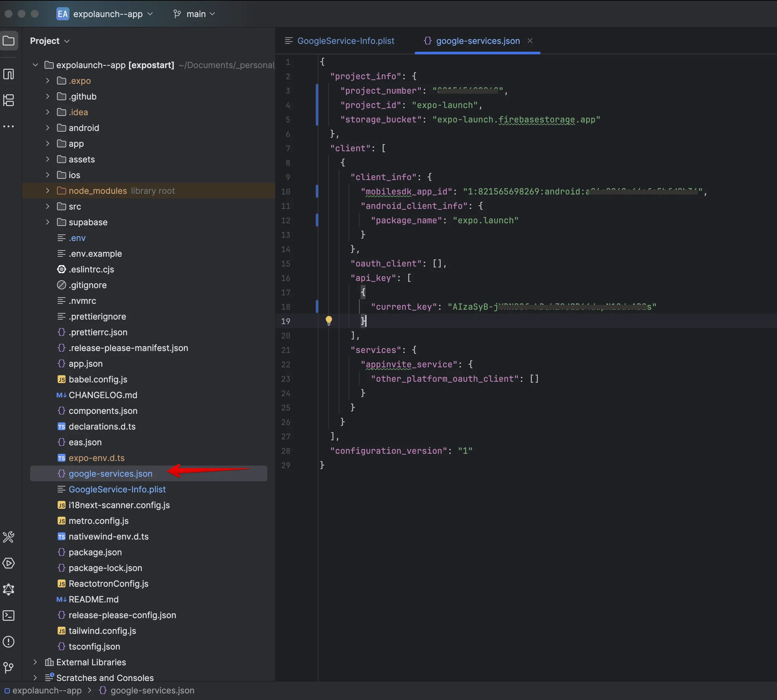This screenshot has height=700, width=777.
Task: Close the google-services.json editor tab
Action: click(x=530, y=40)
